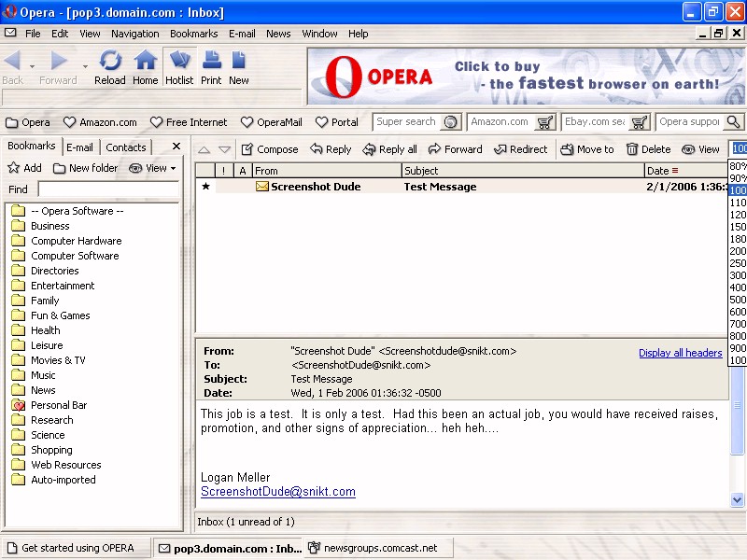Click the Reload toolbar icon
The height and width of the screenshot is (560, 747).
110,61
